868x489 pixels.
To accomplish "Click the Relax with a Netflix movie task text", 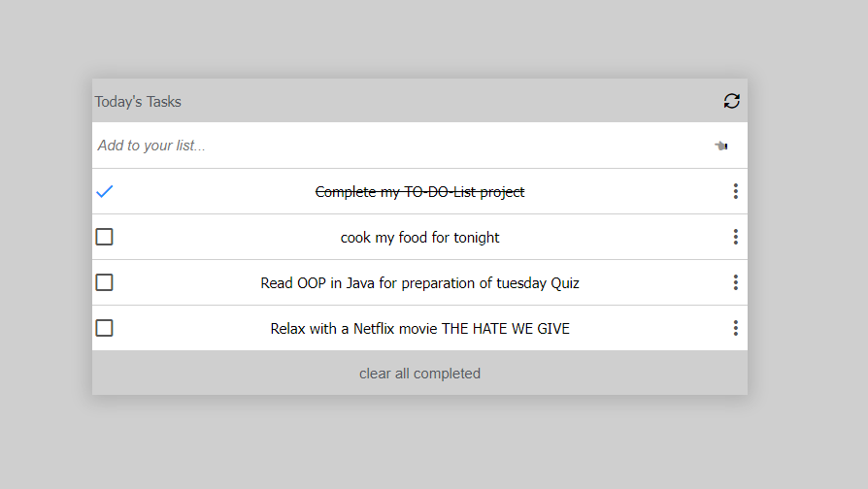I will click(419, 329).
